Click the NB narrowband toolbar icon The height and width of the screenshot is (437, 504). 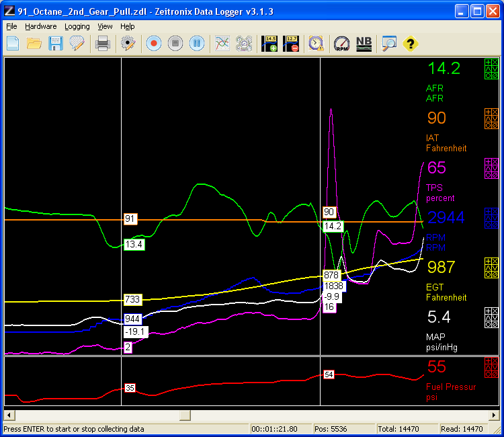(x=364, y=44)
